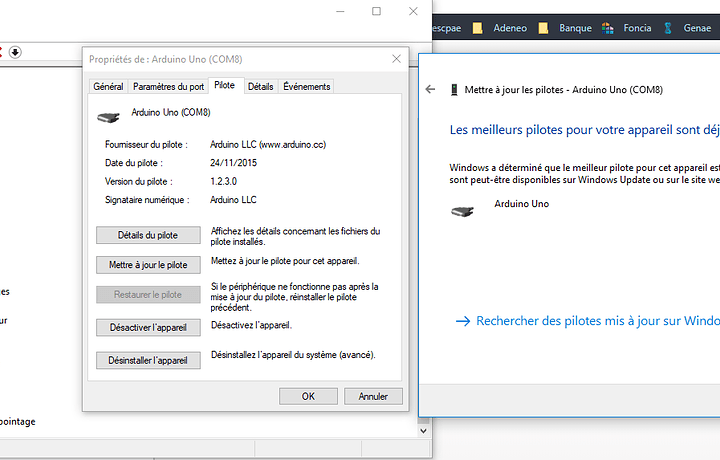The height and width of the screenshot is (460, 720).
Task: Click the device icon beside the update wizard title
Action: 454,90
